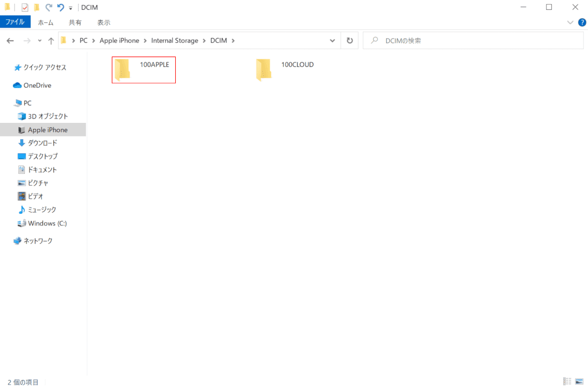Click the Redo quick access icon

(48, 8)
